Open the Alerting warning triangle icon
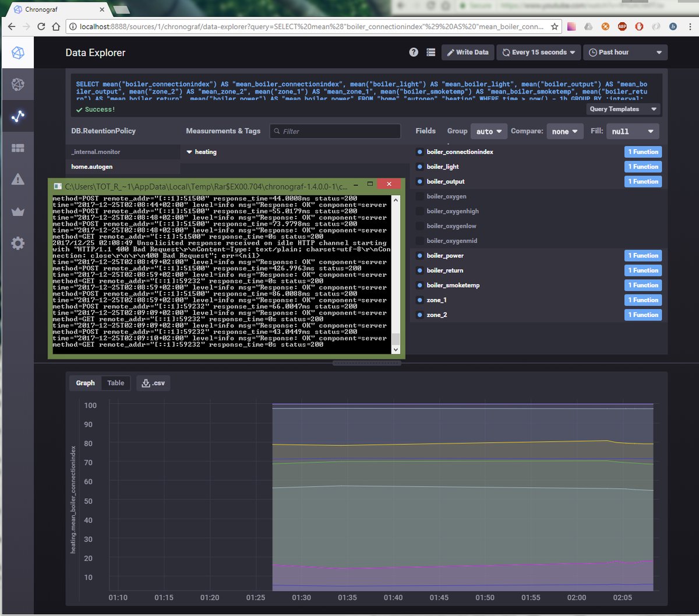 point(17,179)
